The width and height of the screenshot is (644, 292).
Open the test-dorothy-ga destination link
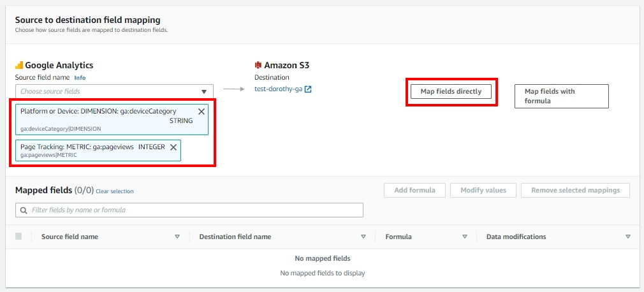278,89
